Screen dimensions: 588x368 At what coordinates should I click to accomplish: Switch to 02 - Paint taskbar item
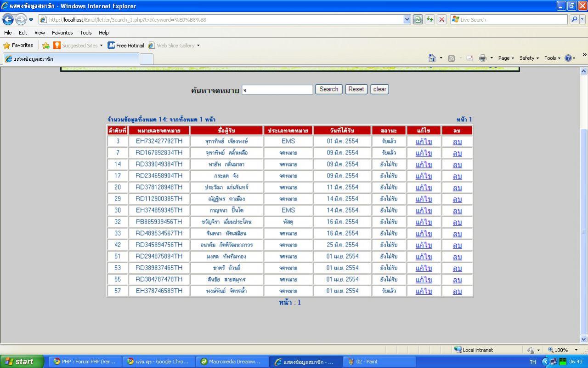click(379, 362)
